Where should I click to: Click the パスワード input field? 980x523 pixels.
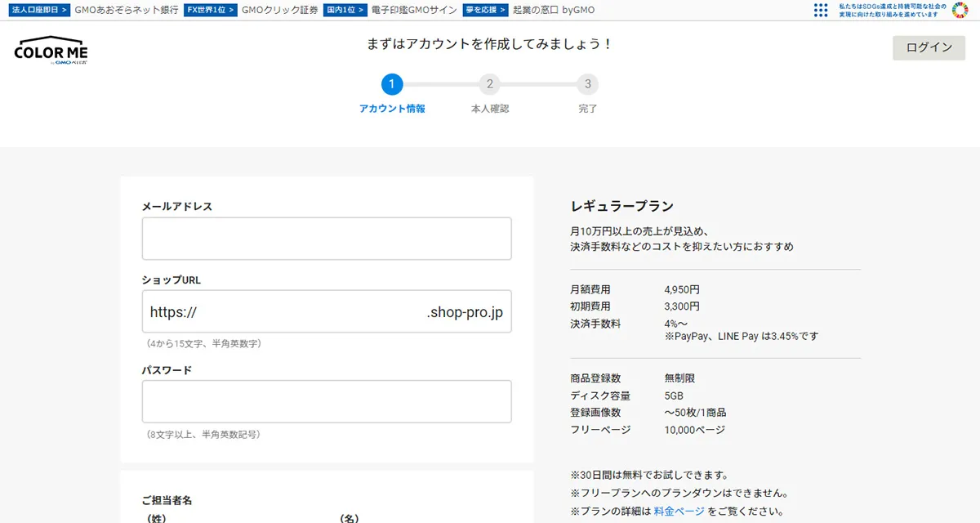tap(327, 401)
